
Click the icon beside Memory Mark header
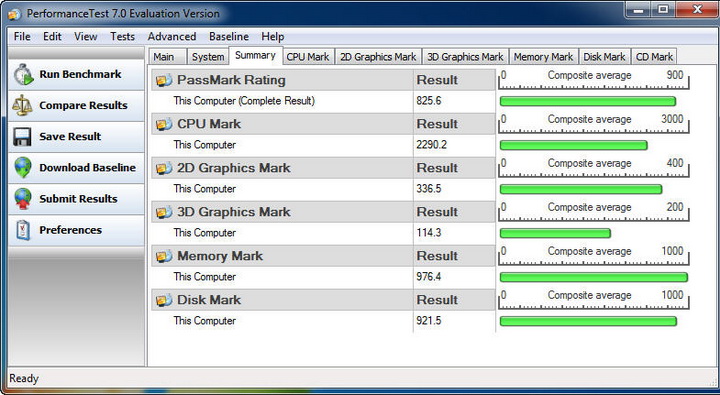point(164,256)
